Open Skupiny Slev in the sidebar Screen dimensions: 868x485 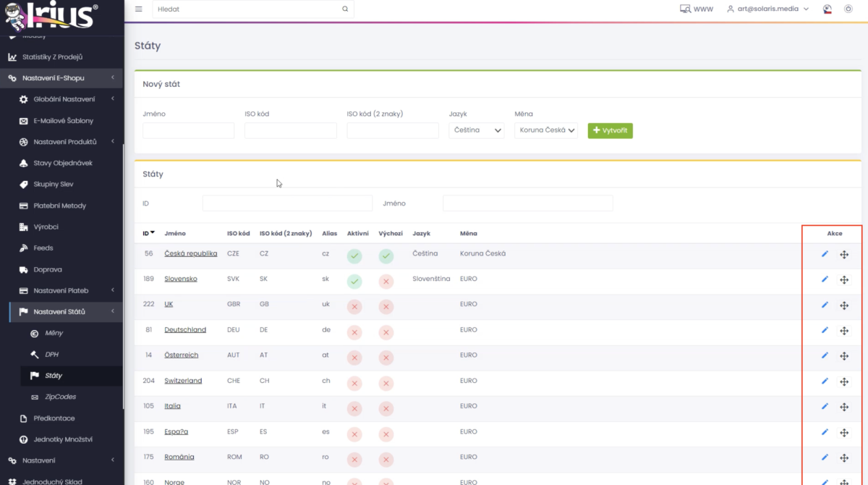pyautogui.click(x=54, y=185)
